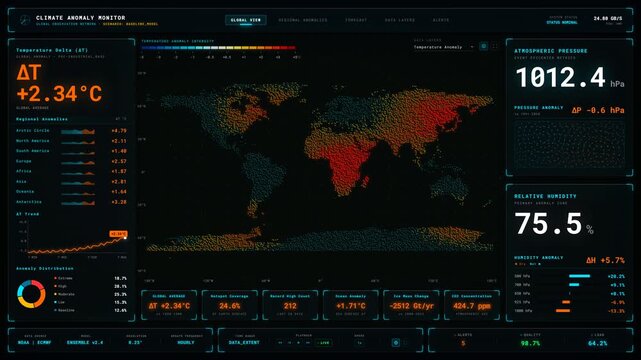Click the Anomaly Distribution donut chart
The height and width of the screenshot is (360, 641).
point(31,294)
